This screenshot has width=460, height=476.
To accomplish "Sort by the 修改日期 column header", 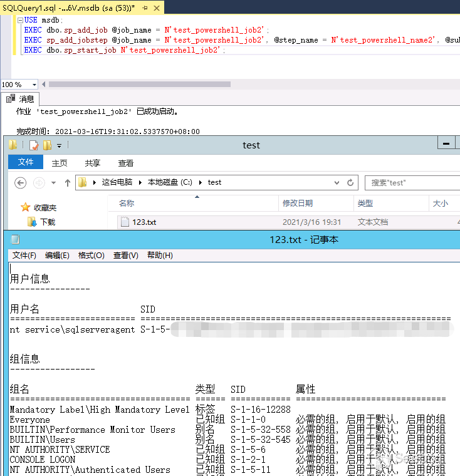I will [x=316, y=204].
